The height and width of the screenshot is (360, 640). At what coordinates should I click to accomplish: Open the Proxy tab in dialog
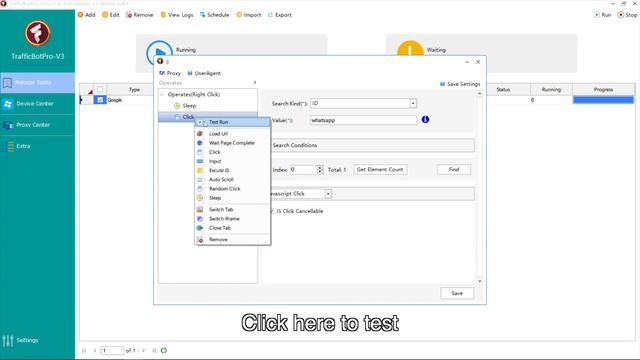(x=170, y=73)
